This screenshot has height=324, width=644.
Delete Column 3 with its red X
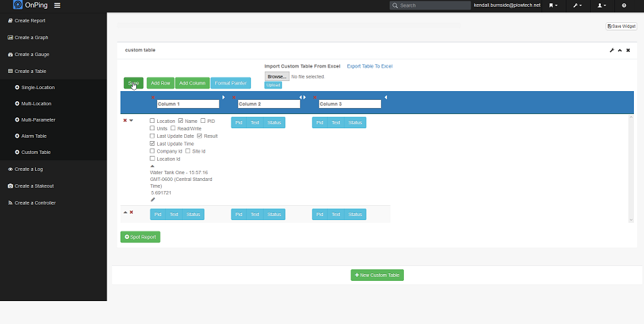315,98
